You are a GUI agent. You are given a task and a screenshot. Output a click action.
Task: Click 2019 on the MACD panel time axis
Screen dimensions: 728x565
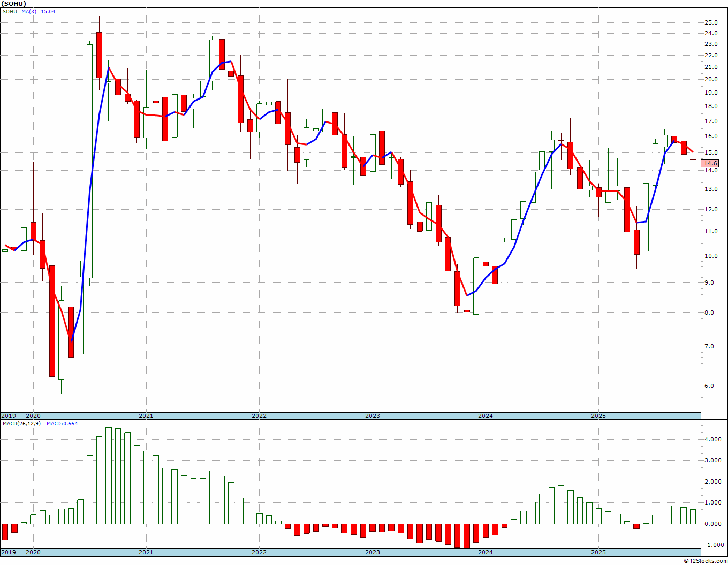point(9,552)
